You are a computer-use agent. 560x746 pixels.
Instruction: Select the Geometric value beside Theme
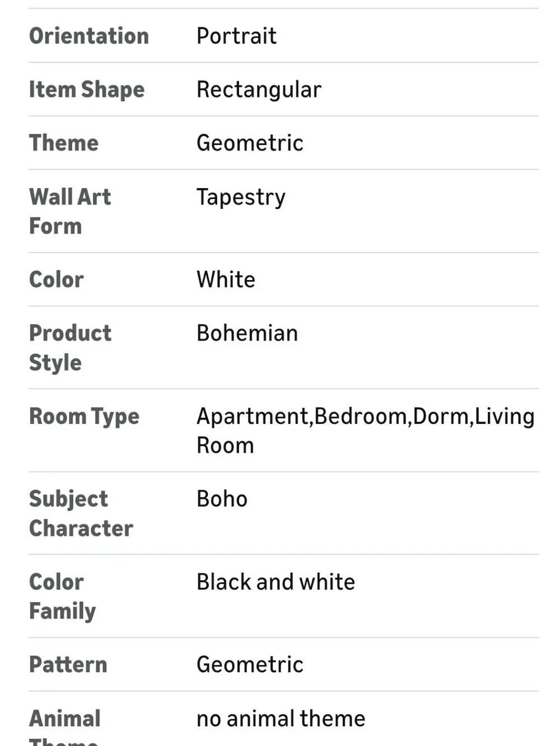tap(250, 143)
